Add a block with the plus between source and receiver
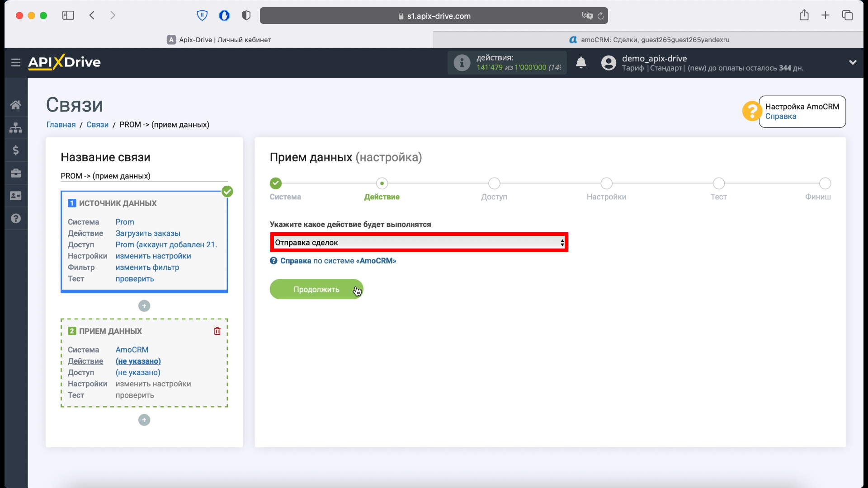The width and height of the screenshot is (868, 488). [144, 306]
